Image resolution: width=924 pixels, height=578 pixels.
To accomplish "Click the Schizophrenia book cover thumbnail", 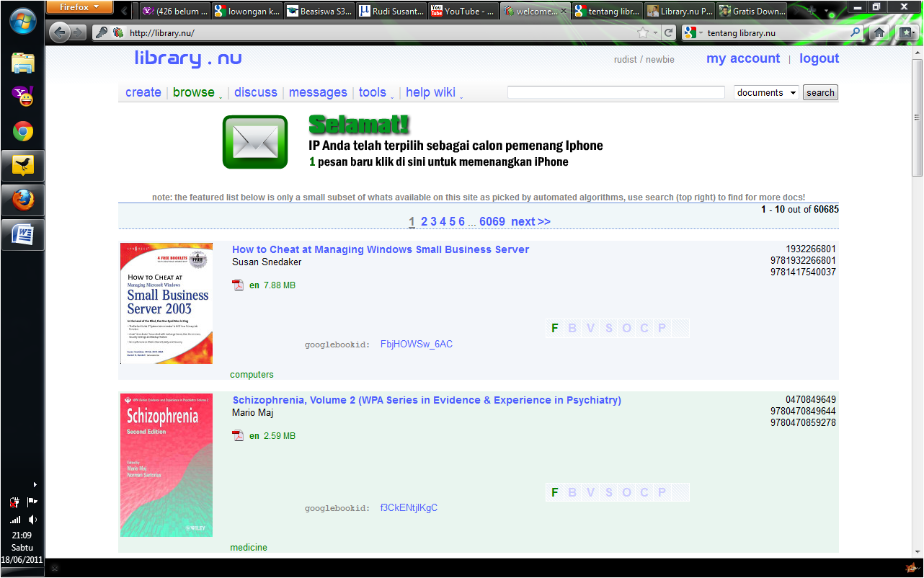I will click(x=166, y=465).
